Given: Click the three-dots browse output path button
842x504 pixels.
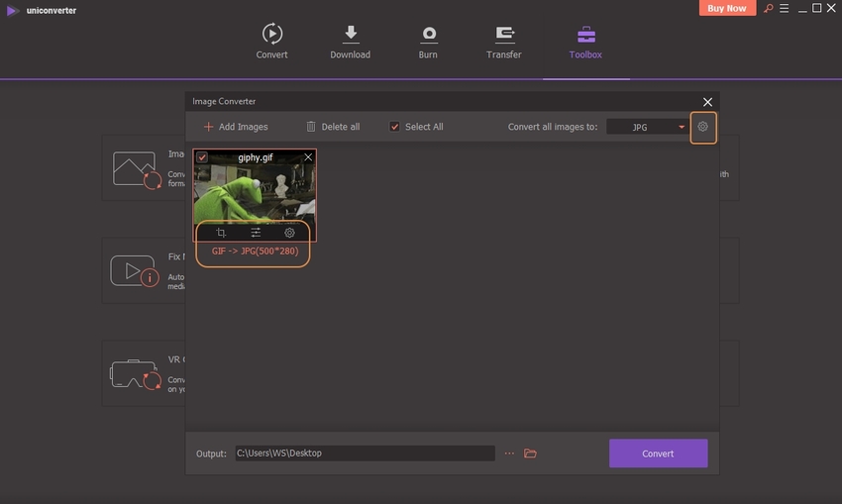Looking at the screenshot, I should (509, 454).
